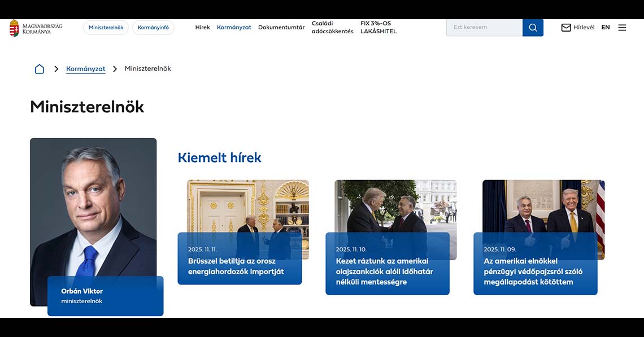This screenshot has height=337, width=644.
Task: Open the hamburger menu icon
Action: tap(622, 27)
